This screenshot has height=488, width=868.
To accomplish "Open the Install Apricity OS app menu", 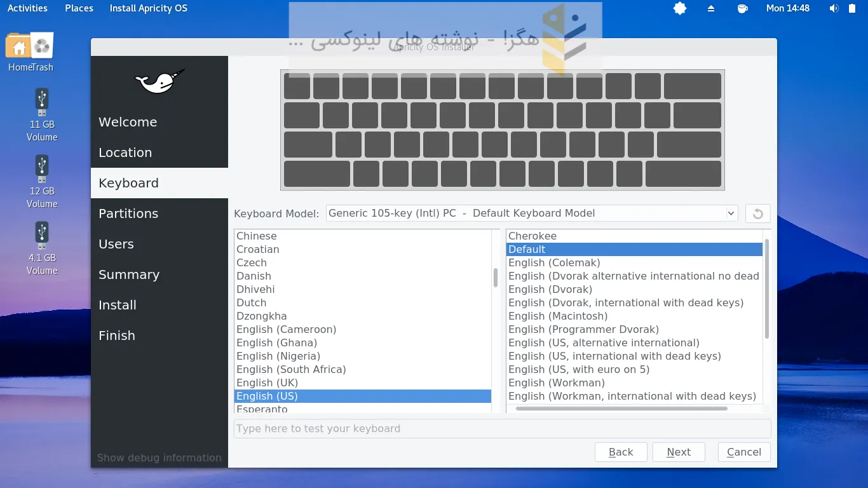I will (x=149, y=8).
